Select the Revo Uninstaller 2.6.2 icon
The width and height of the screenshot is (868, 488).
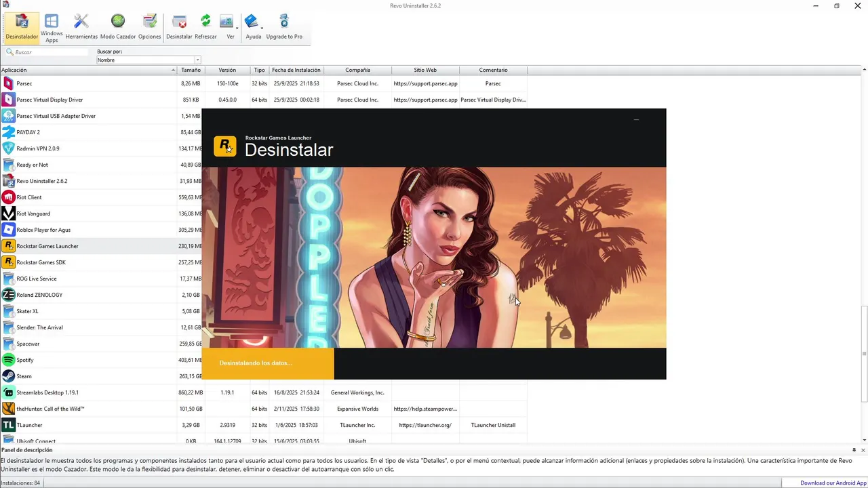(x=8, y=181)
